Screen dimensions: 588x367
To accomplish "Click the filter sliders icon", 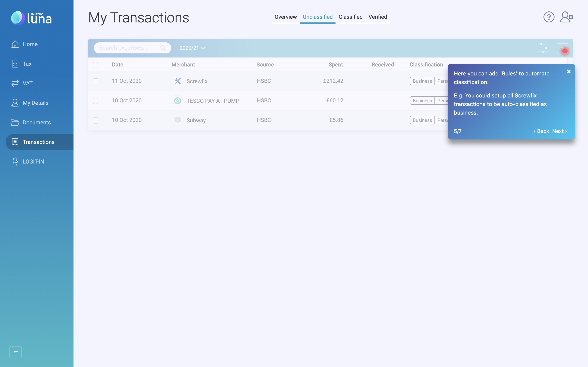I will (543, 48).
